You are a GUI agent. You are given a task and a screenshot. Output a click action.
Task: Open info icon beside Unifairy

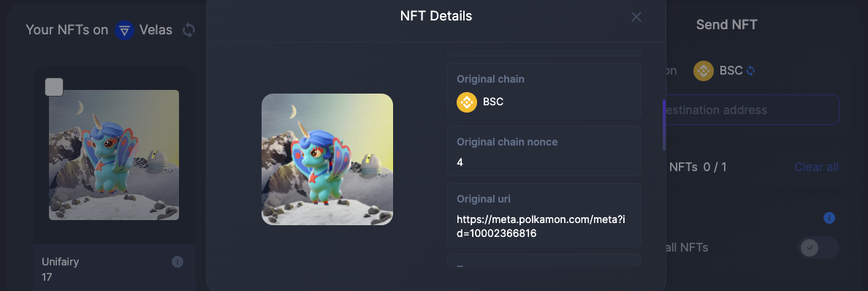point(177,262)
